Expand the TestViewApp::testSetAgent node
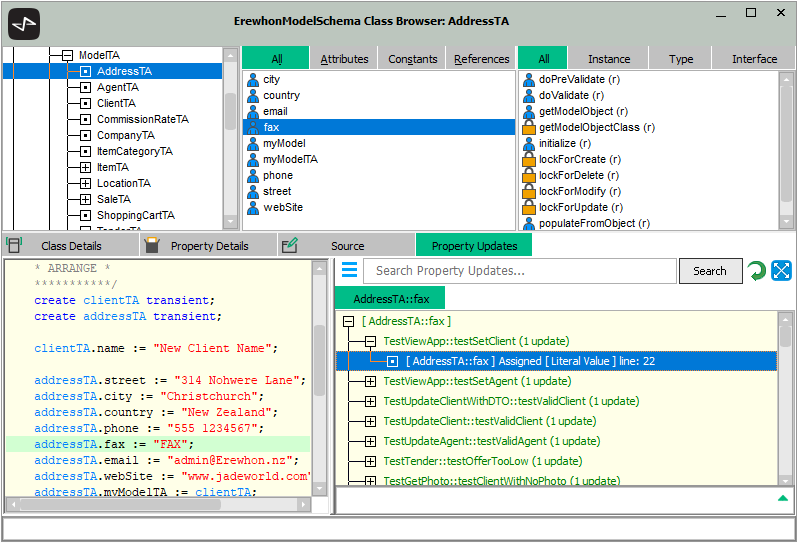 [370, 381]
